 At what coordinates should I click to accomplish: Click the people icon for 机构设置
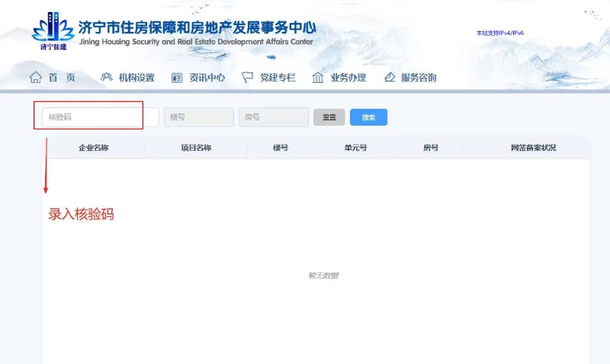click(107, 78)
